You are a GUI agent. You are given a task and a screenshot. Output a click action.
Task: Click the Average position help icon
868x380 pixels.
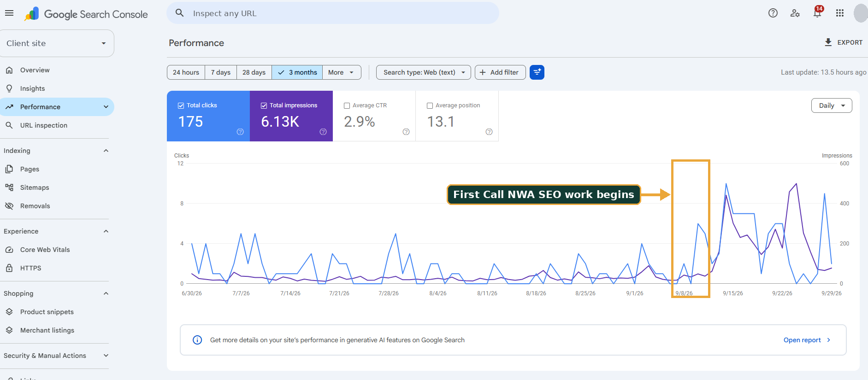click(x=489, y=132)
